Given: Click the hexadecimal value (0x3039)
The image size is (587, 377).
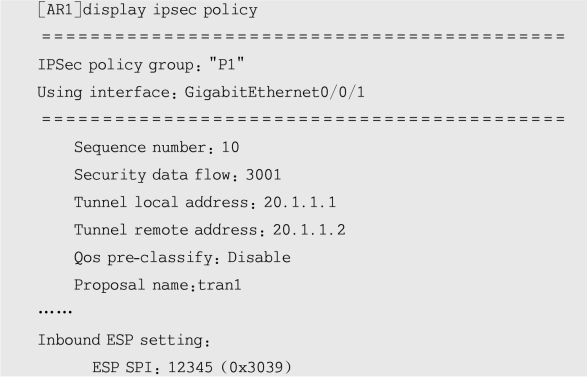Looking at the screenshot, I should pyautogui.click(x=256, y=367).
